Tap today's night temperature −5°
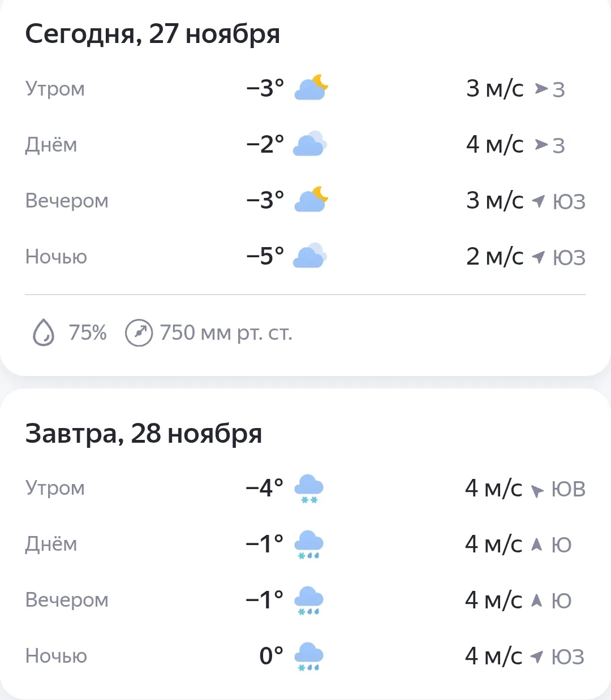 pos(265,257)
